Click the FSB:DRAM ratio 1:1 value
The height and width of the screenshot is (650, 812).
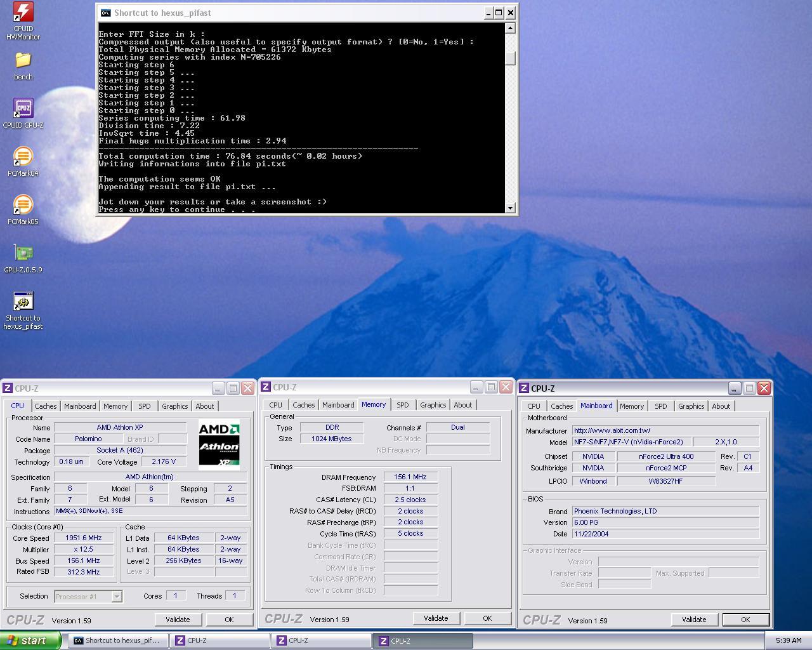(x=410, y=488)
